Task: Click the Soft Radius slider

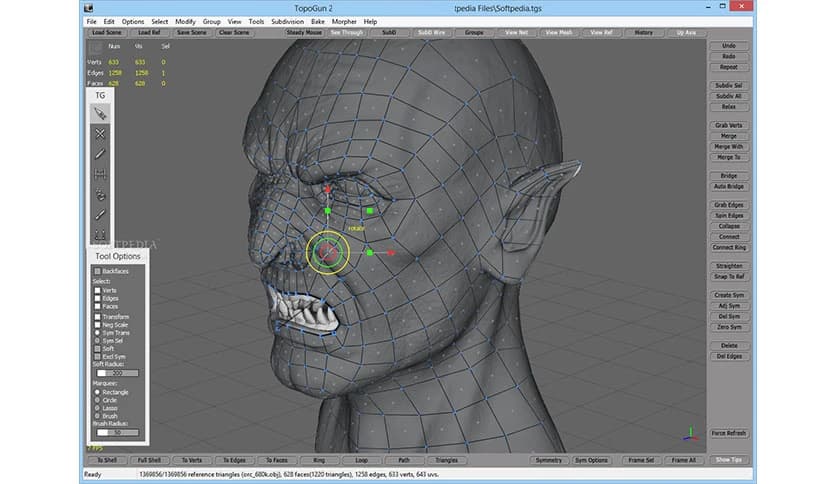Action: pos(118,373)
